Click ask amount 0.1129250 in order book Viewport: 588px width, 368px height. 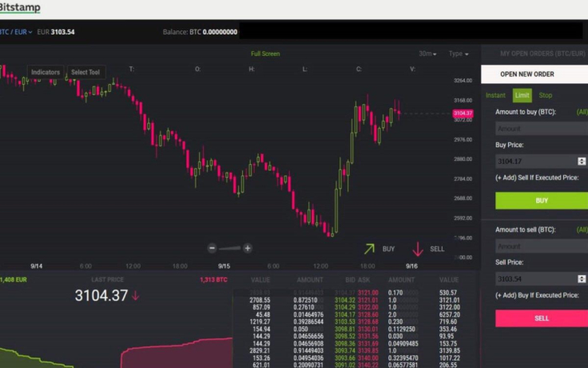point(402,330)
